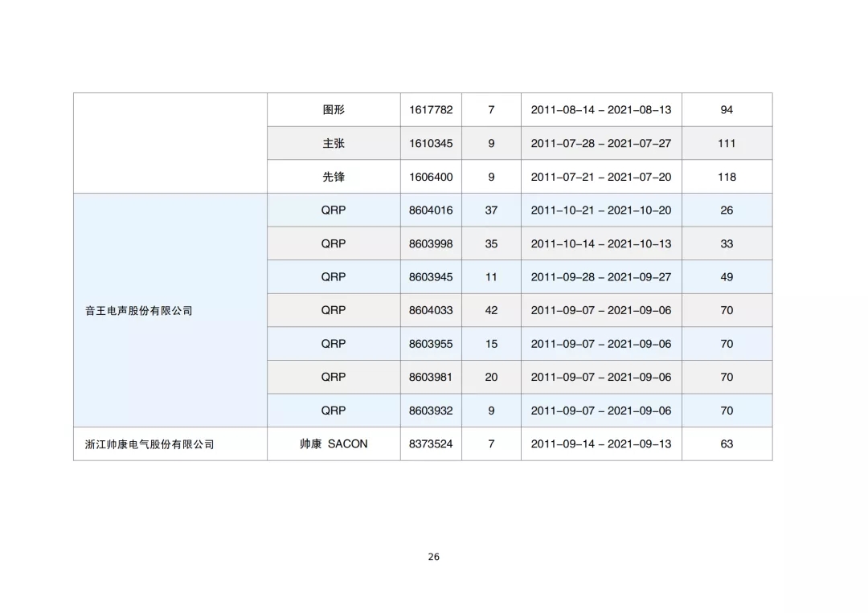Click the value 111 in last column

[727, 143]
